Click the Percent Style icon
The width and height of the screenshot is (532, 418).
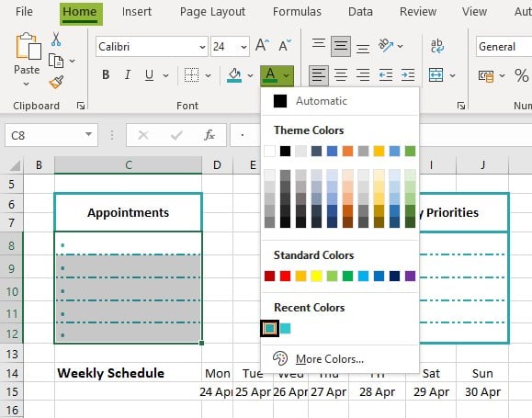(x=521, y=75)
